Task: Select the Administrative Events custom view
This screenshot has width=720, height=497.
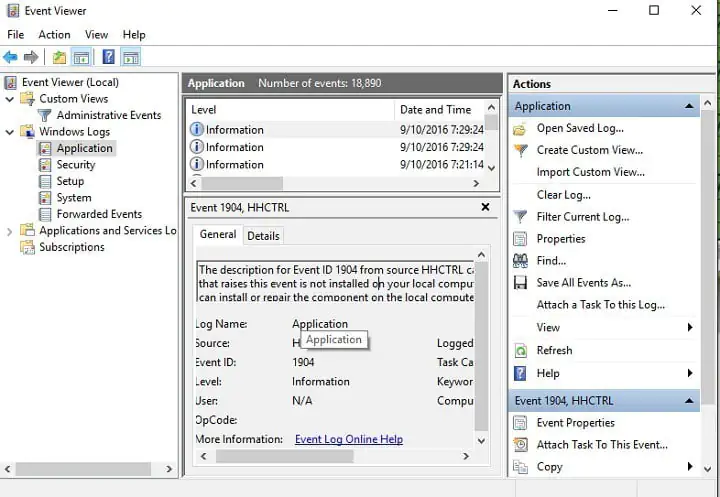Action: [108, 115]
